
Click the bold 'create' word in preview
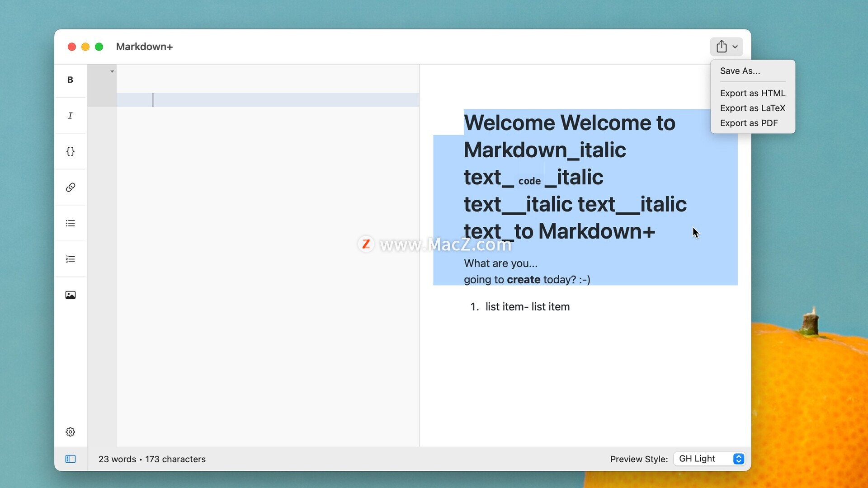click(524, 280)
